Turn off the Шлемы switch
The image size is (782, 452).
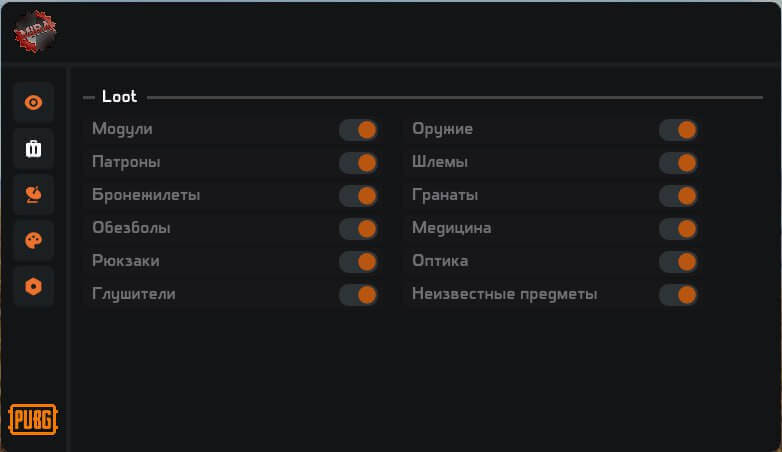678,163
